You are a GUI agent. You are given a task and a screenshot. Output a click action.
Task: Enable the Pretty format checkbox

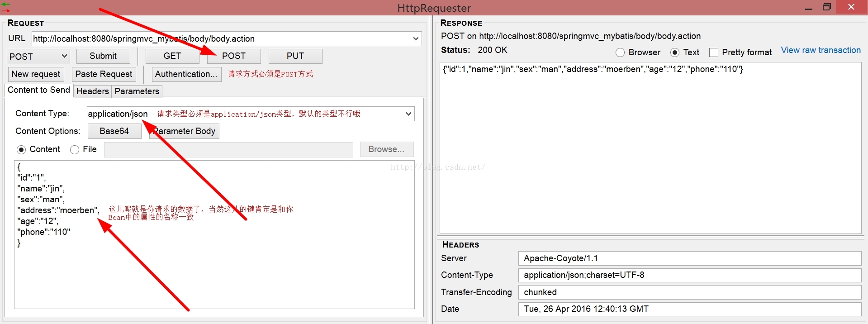714,53
